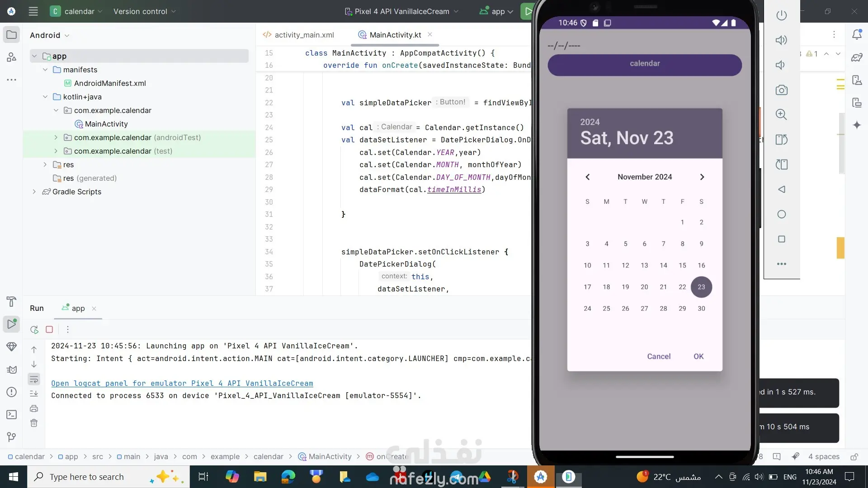
Task: Open the Terminal tool window icon
Action: tap(12, 414)
